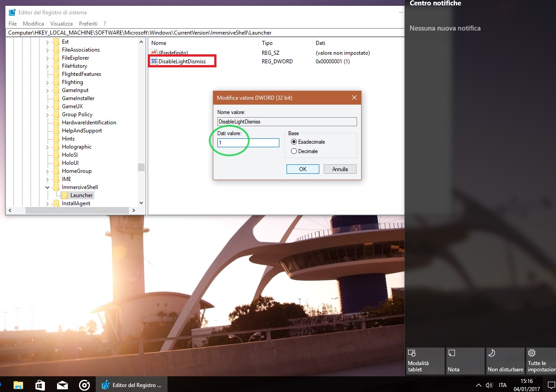Expand the FileAssociations key
The width and height of the screenshot is (556, 392).
click(47, 50)
